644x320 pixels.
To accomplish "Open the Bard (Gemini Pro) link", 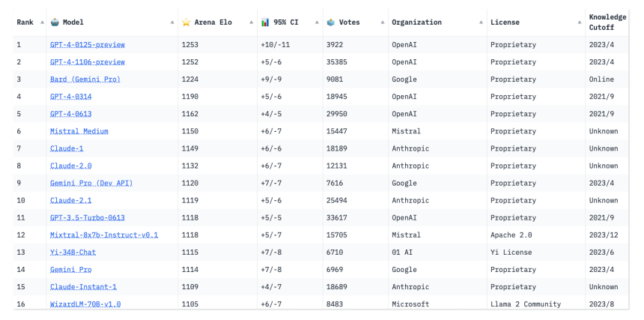I will (x=85, y=79).
